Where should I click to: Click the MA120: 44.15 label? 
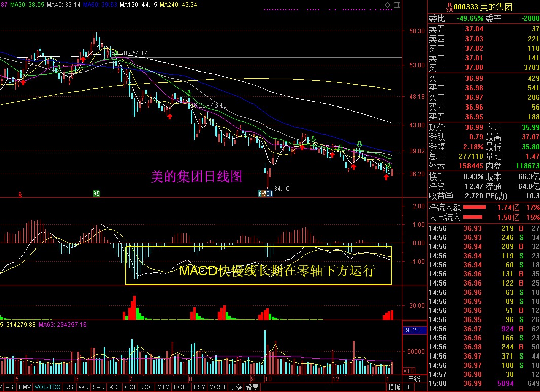[138, 5]
